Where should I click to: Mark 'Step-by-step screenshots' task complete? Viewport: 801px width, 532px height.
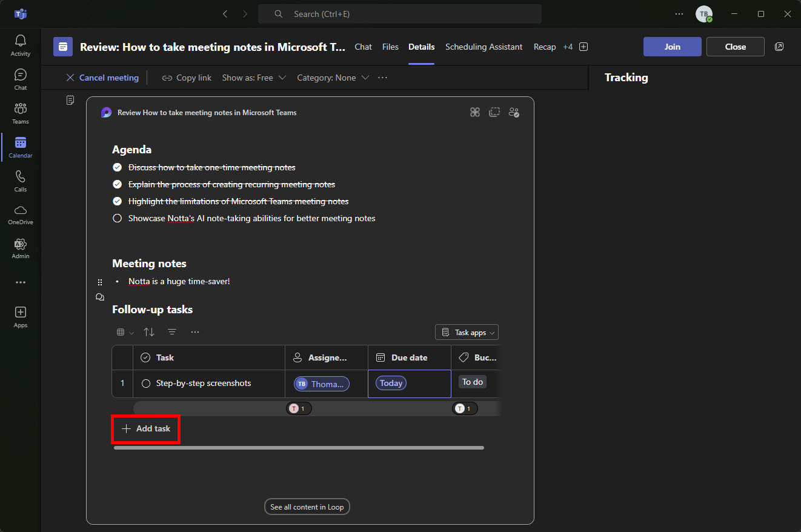pos(146,384)
